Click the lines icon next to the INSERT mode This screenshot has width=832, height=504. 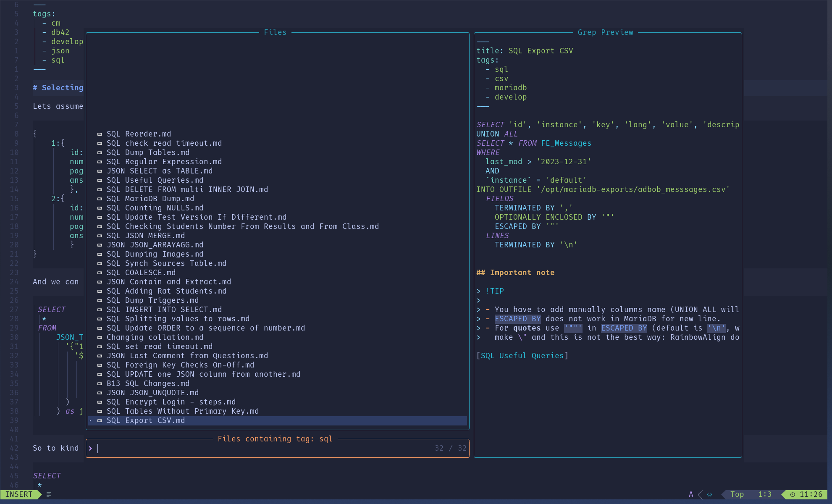[x=49, y=494]
